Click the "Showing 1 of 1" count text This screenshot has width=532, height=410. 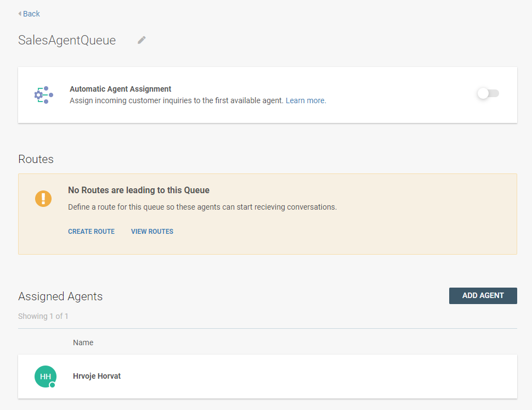coord(43,316)
